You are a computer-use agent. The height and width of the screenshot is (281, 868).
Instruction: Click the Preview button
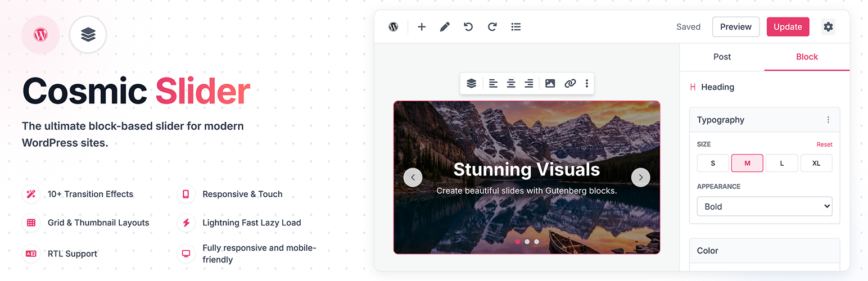[x=736, y=27]
